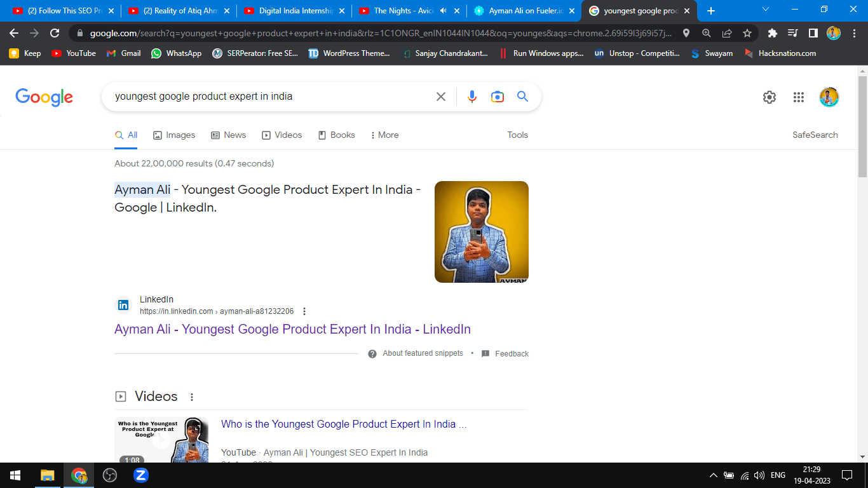Open the tab search dropdown arrow

[766, 10]
